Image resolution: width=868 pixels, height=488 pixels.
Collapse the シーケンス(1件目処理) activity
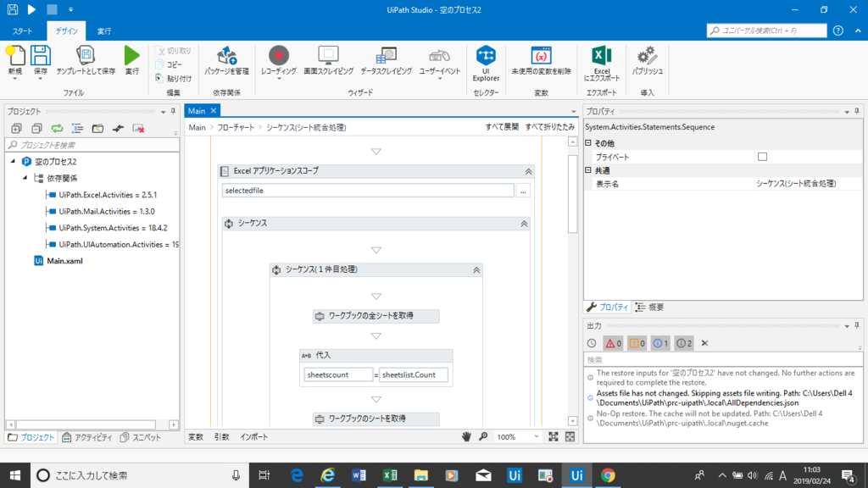[x=476, y=270]
